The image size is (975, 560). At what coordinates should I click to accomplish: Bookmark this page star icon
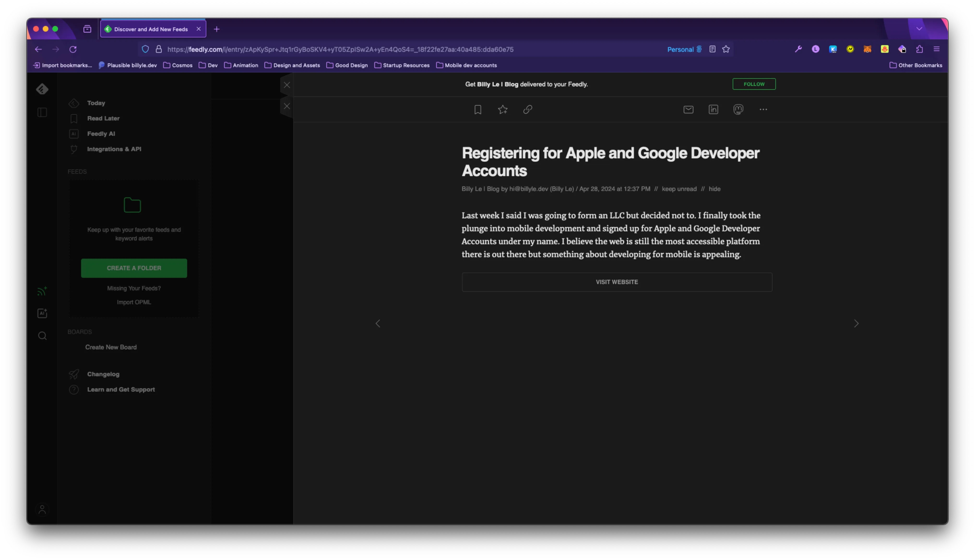[726, 49]
